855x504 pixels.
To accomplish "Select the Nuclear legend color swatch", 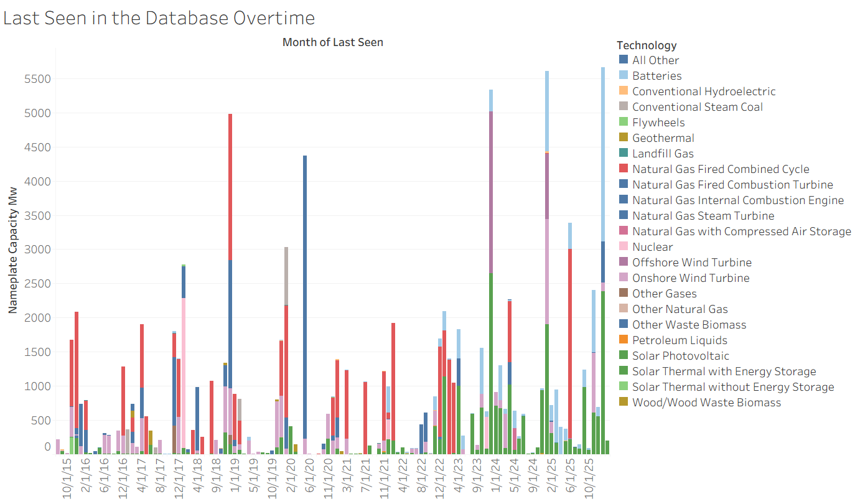I will tap(624, 247).
